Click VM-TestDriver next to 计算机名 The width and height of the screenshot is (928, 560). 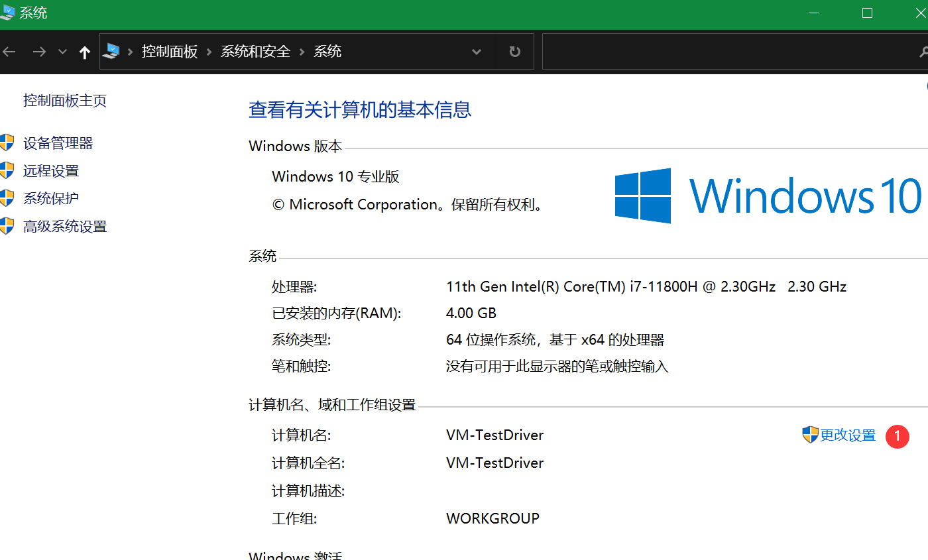495,435
